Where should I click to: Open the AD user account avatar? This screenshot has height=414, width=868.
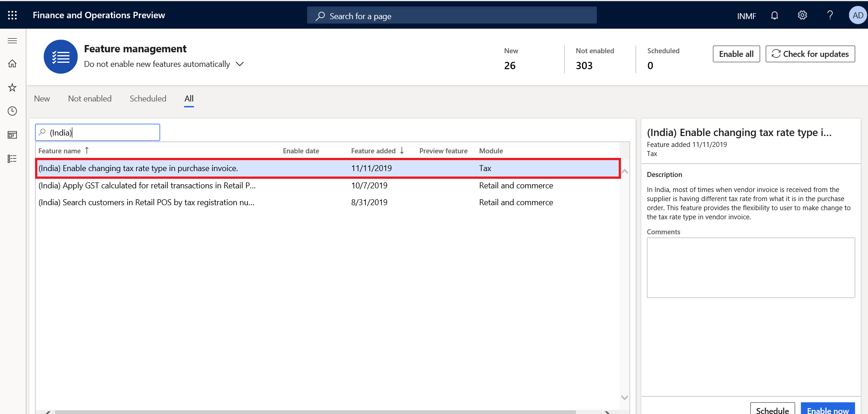coord(858,15)
